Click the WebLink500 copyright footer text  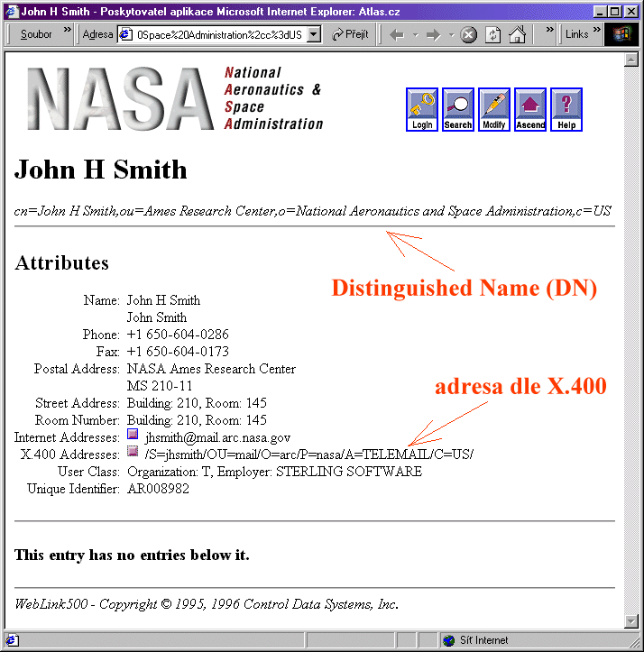point(207,604)
